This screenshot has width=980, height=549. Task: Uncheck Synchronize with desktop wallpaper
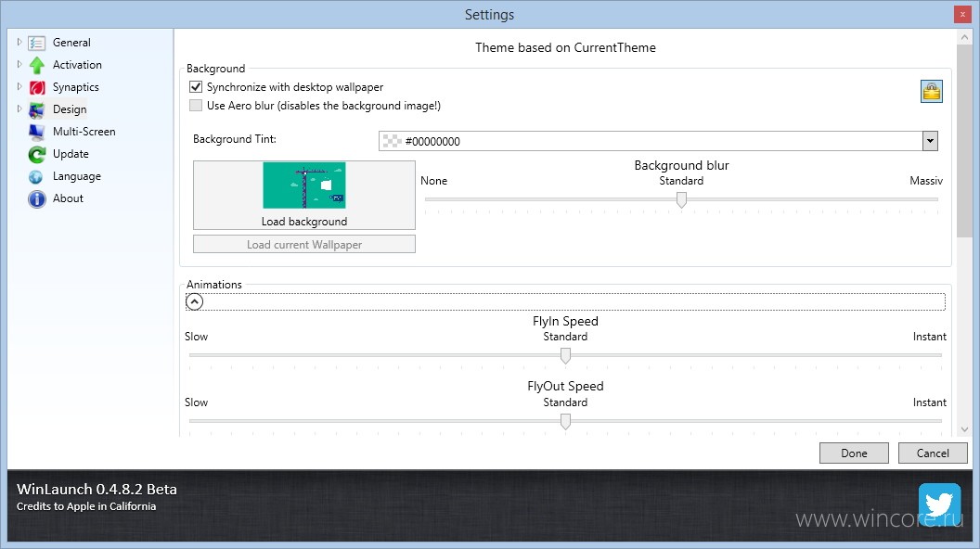point(196,87)
